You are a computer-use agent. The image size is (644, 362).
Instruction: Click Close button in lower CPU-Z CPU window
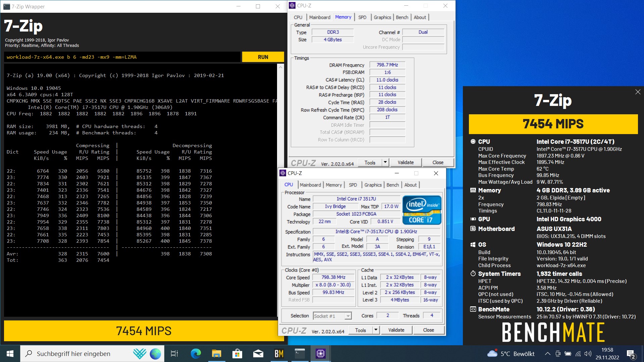coord(428,330)
